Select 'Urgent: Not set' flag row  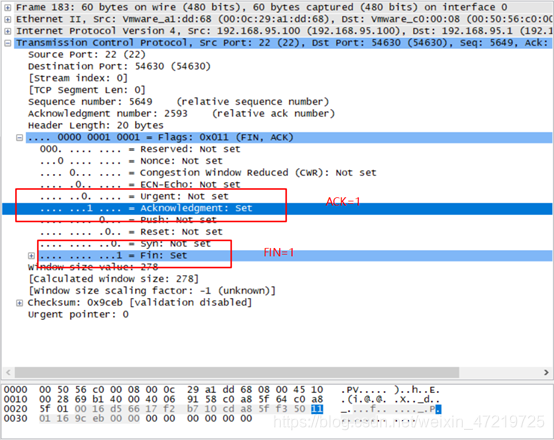point(134,196)
